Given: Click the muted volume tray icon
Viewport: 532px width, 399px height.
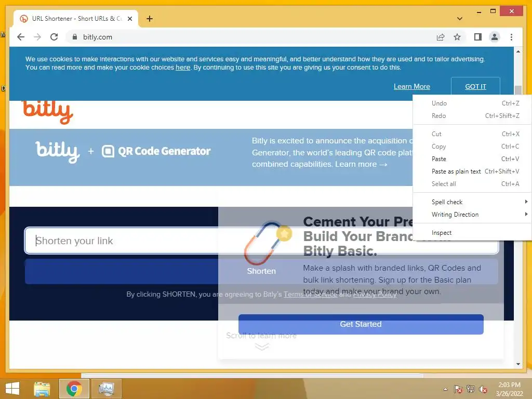Looking at the screenshot, I should coord(483,389).
